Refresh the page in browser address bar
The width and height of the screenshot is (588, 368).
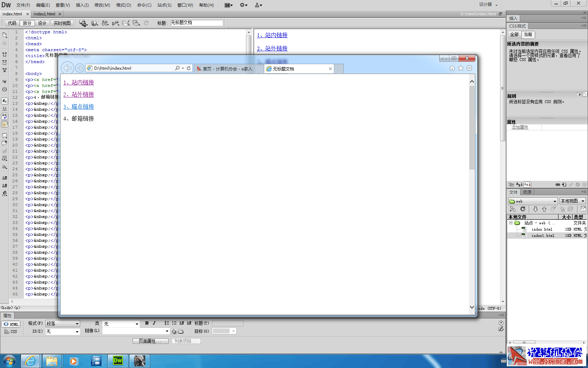click(x=189, y=68)
